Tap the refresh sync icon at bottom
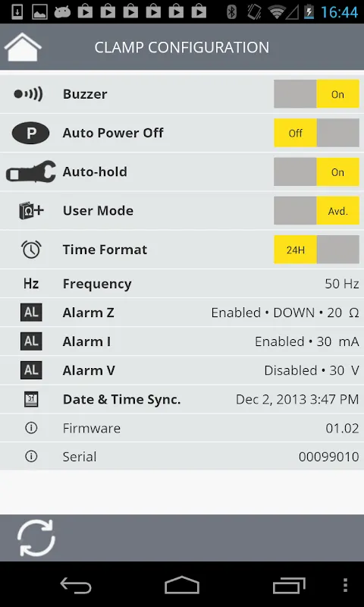This screenshot has height=607, width=364. pos(36,538)
